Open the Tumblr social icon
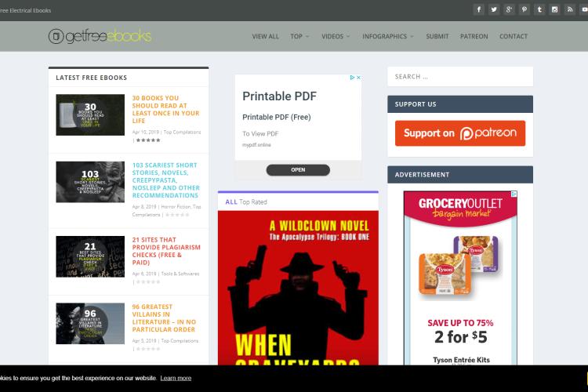 click(539, 9)
